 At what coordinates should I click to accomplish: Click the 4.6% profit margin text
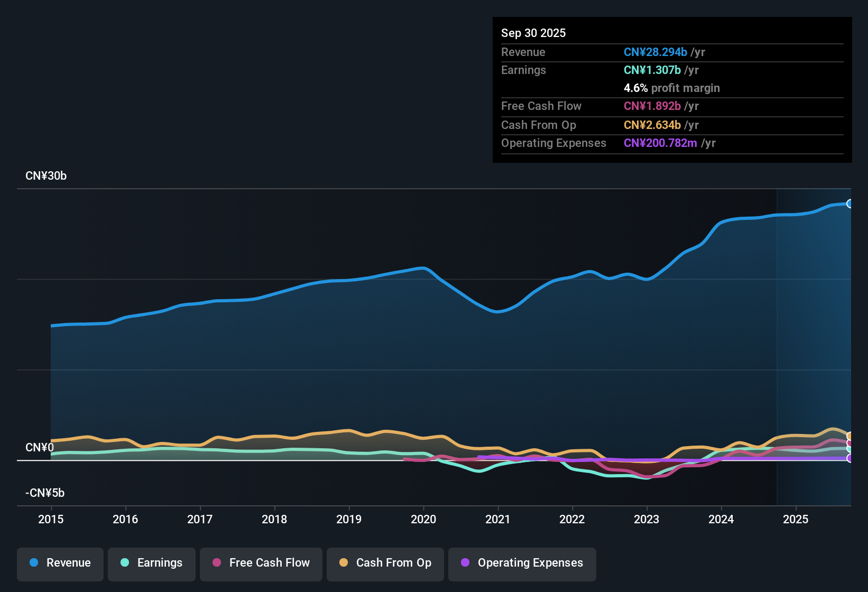[672, 88]
